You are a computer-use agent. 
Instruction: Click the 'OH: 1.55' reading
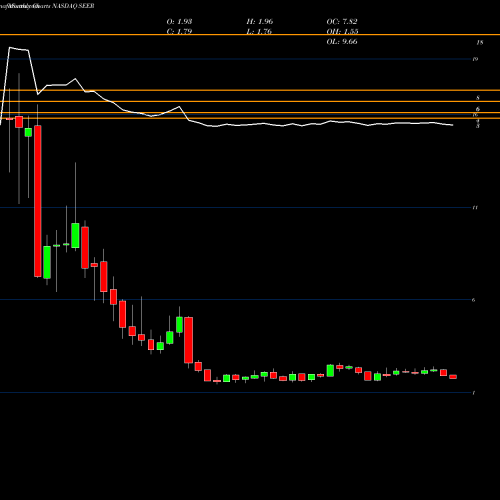(x=342, y=32)
